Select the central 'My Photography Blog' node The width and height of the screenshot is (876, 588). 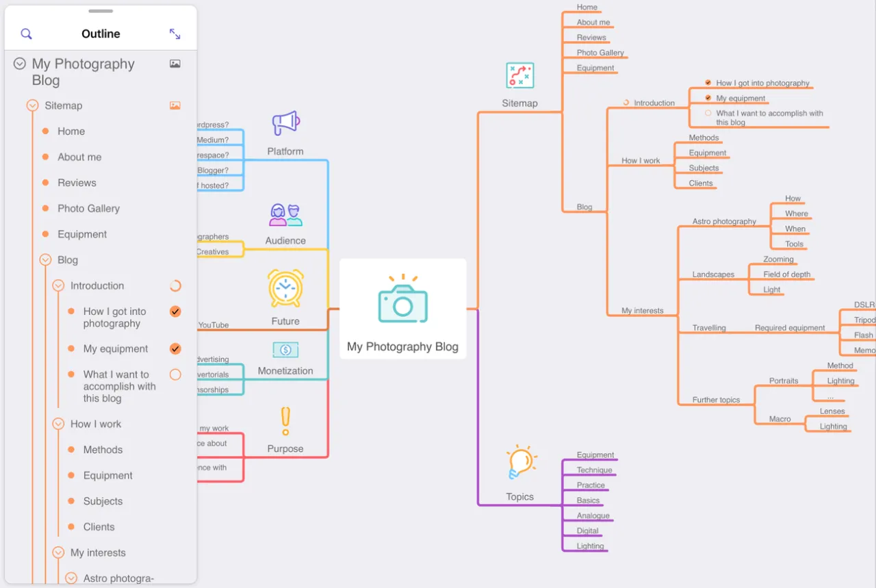click(x=402, y=309)
